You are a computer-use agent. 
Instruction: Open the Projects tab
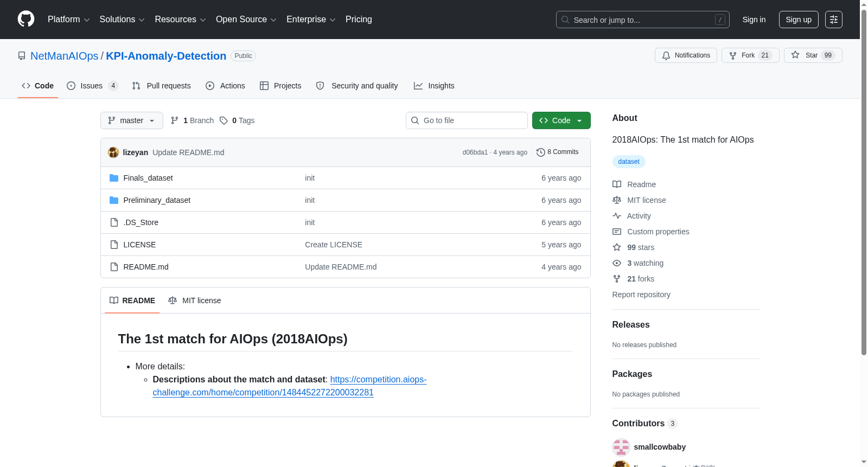(280, 86)
